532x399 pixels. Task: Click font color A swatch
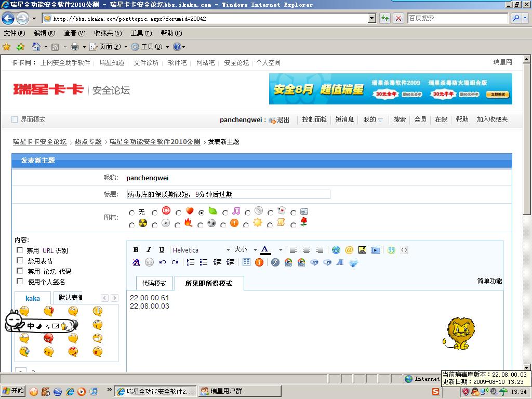point(265,250)
